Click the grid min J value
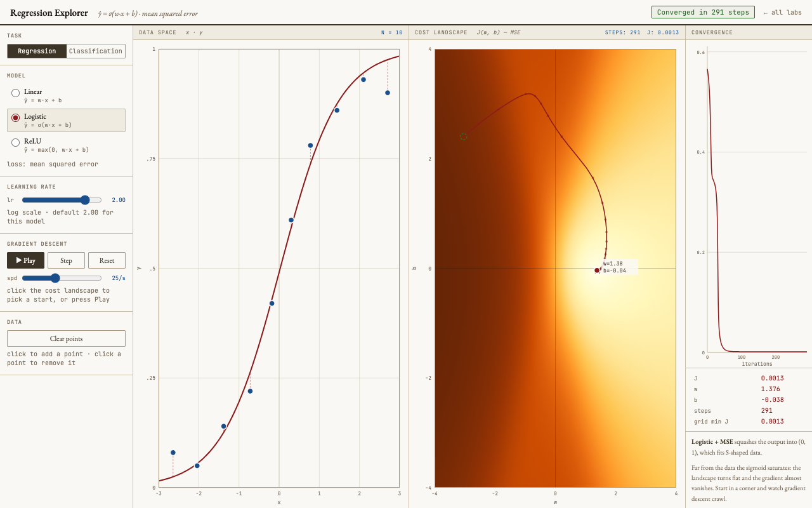The height and width of the screenshot is (508, 812). click(x=772, y=422)
